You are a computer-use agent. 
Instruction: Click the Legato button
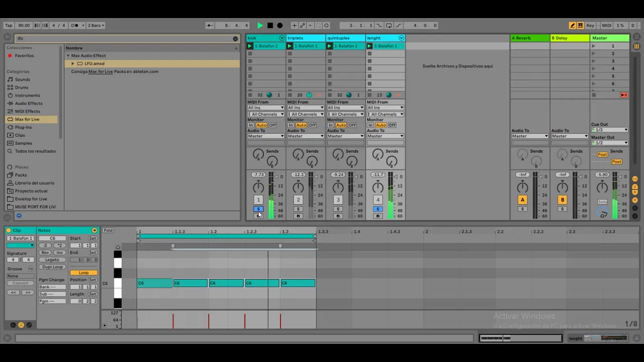52,260
